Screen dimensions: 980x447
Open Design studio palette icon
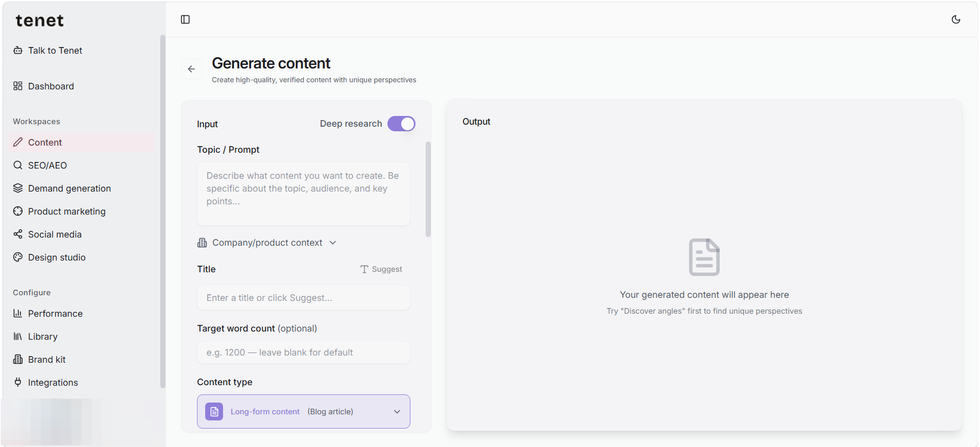18,257
